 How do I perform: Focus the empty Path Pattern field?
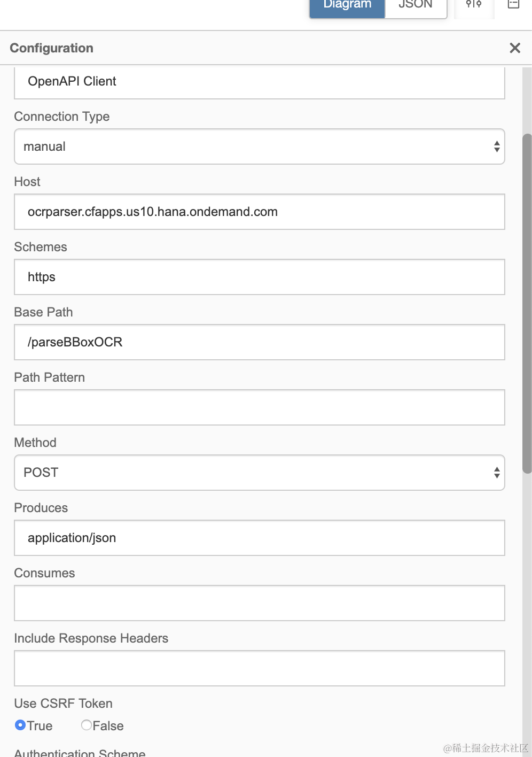coord(259,407)
